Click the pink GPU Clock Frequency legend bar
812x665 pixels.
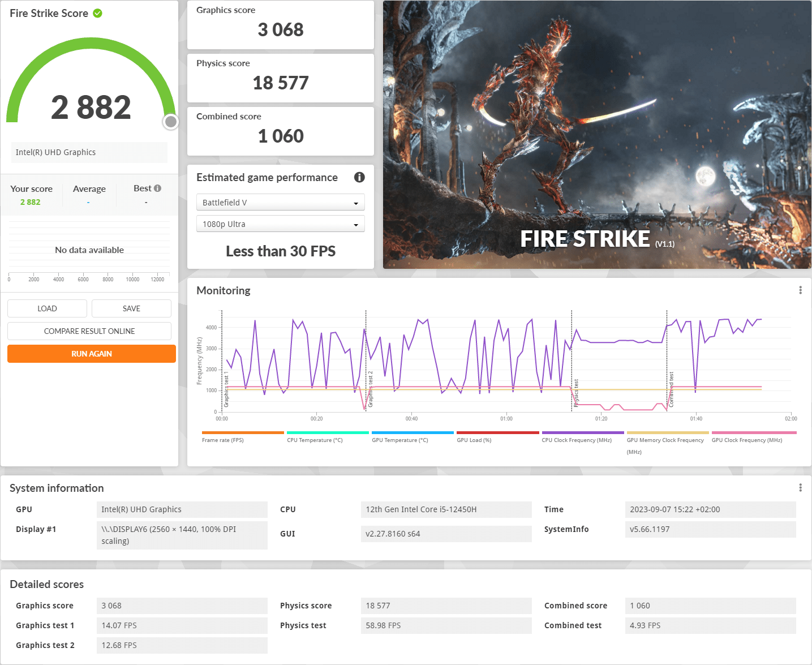pyautogui.click(x=754, y=433)
